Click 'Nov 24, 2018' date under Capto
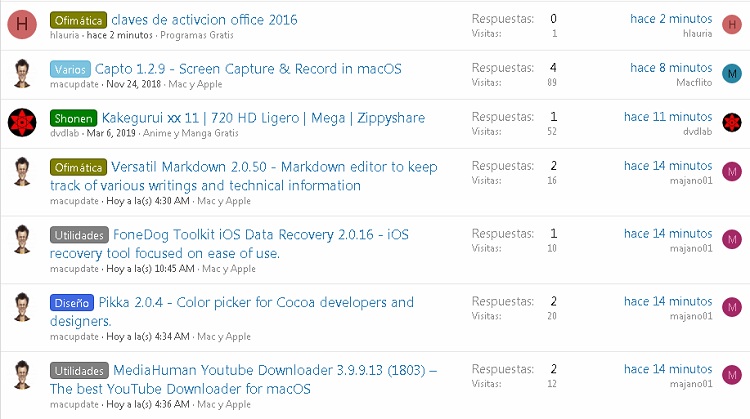Viewport: 750px width, 419px height. click(x=133, y=84)
